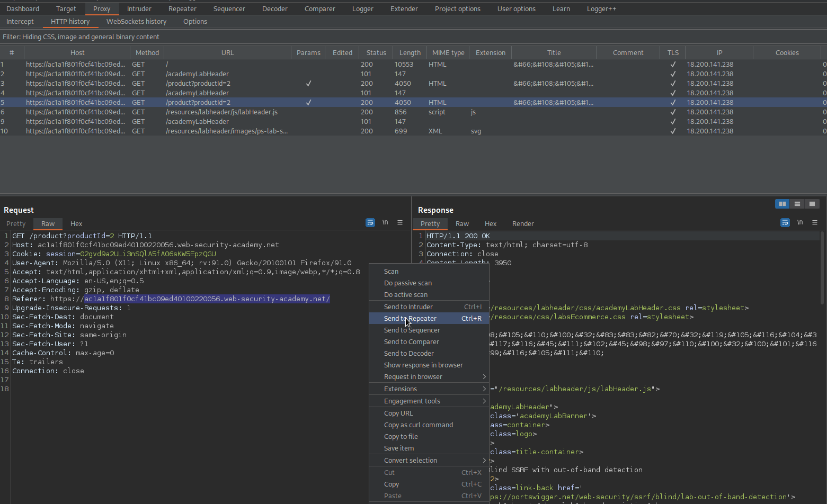827x504 pixels.
Task: Choose Send to Repeater from context menu
Action: 429,319
